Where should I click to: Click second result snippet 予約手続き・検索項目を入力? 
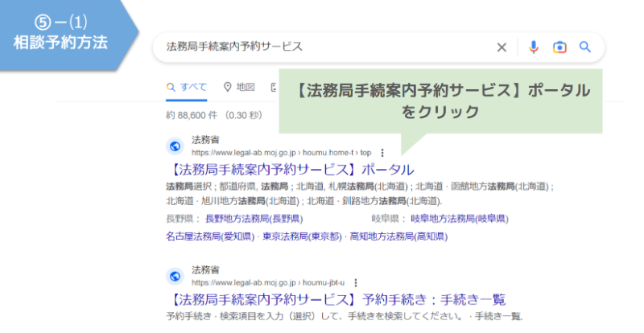(345, 317)
